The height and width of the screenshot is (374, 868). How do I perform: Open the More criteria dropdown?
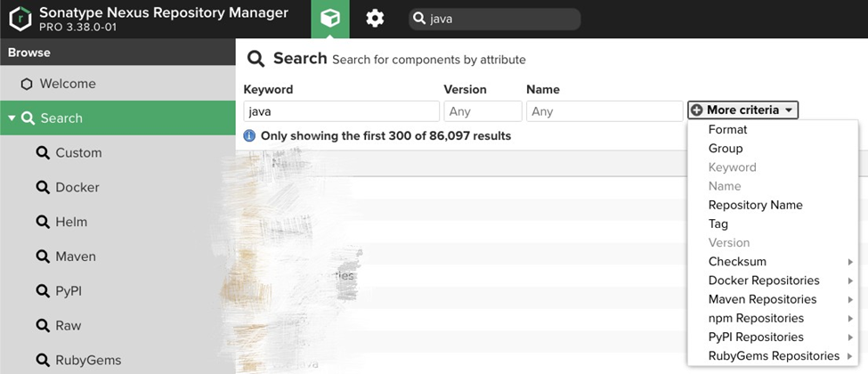point(742,110)
